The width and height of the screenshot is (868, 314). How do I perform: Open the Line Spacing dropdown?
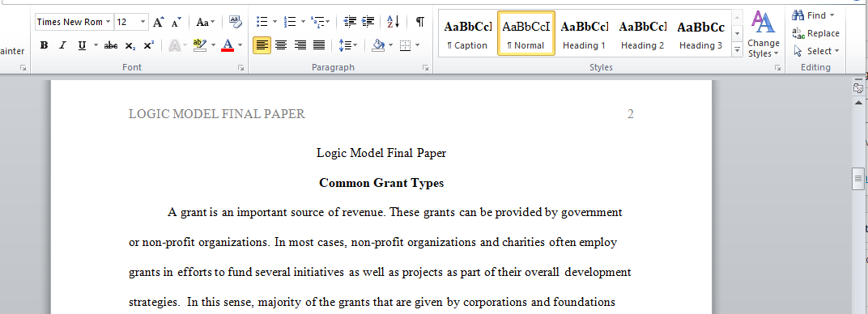point(348,45)
